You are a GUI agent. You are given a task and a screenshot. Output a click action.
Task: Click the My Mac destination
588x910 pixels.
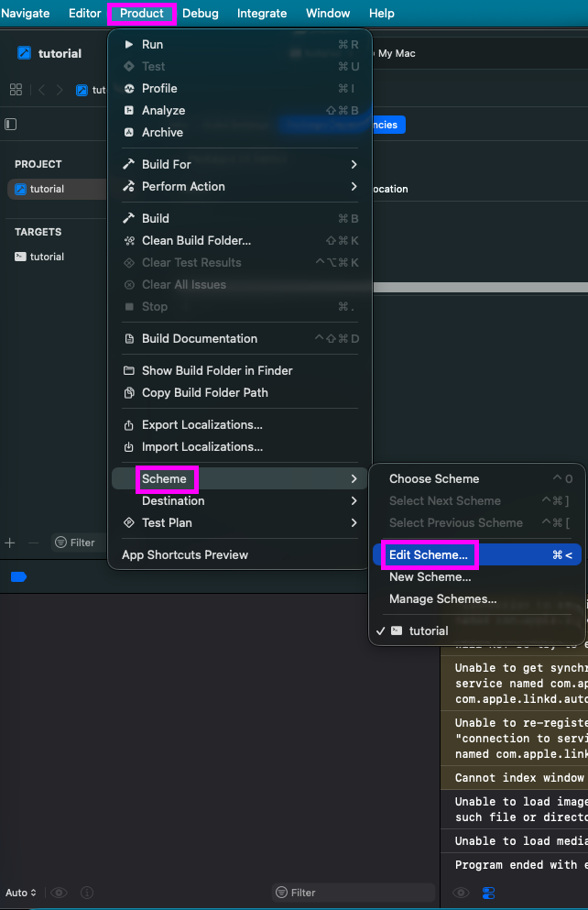click(x=397, y=53)
